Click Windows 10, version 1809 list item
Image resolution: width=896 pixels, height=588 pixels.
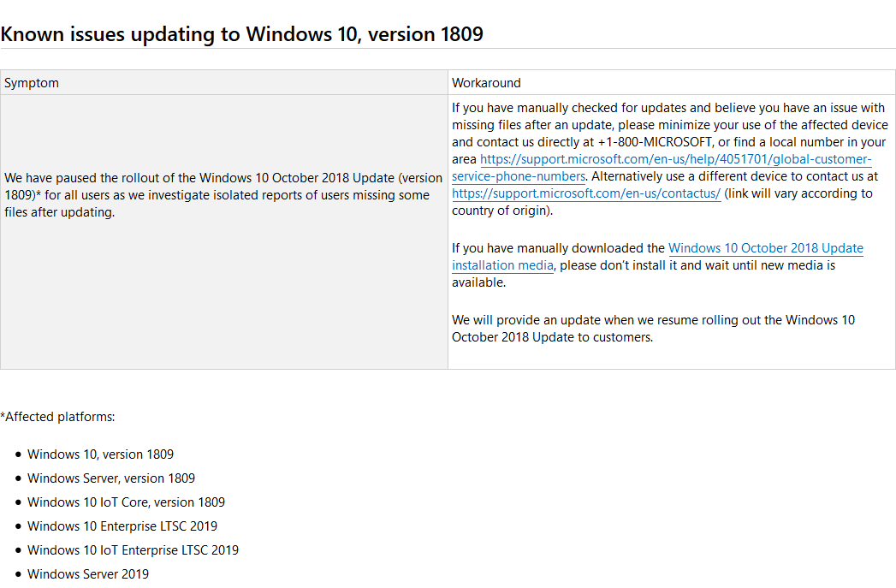(x=101, y=454)
